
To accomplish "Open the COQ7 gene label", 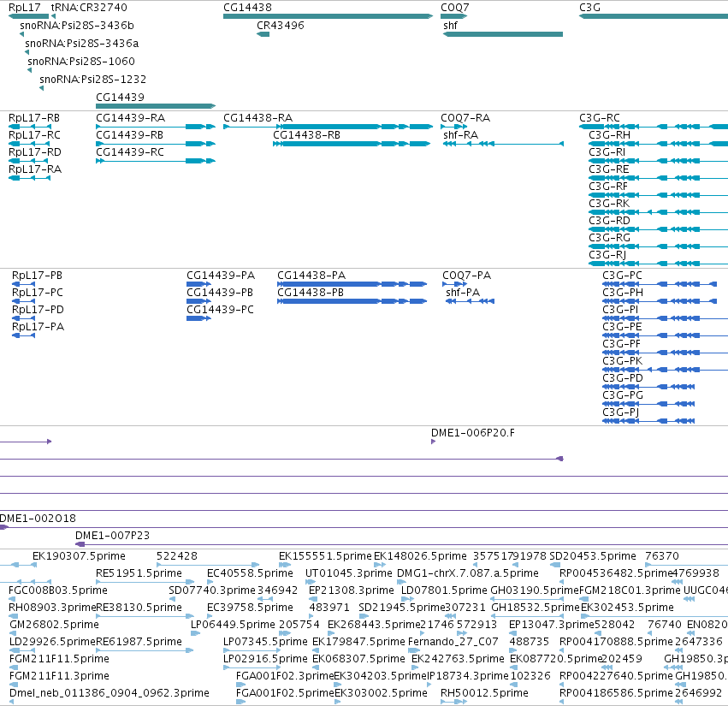I will coord(455,8).
